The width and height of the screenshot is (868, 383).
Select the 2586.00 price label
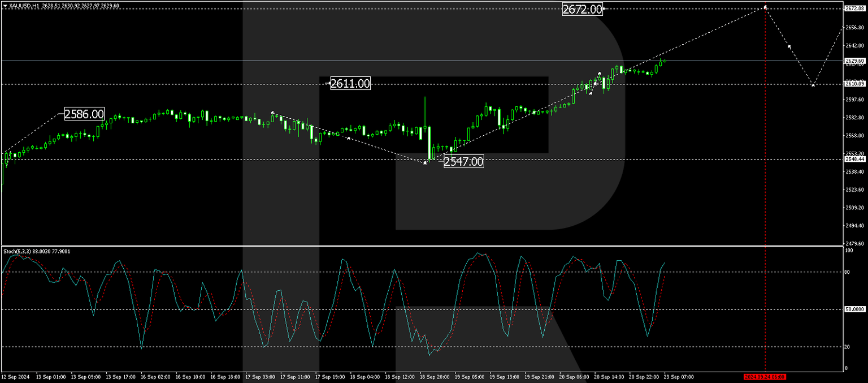pos(84,114)
